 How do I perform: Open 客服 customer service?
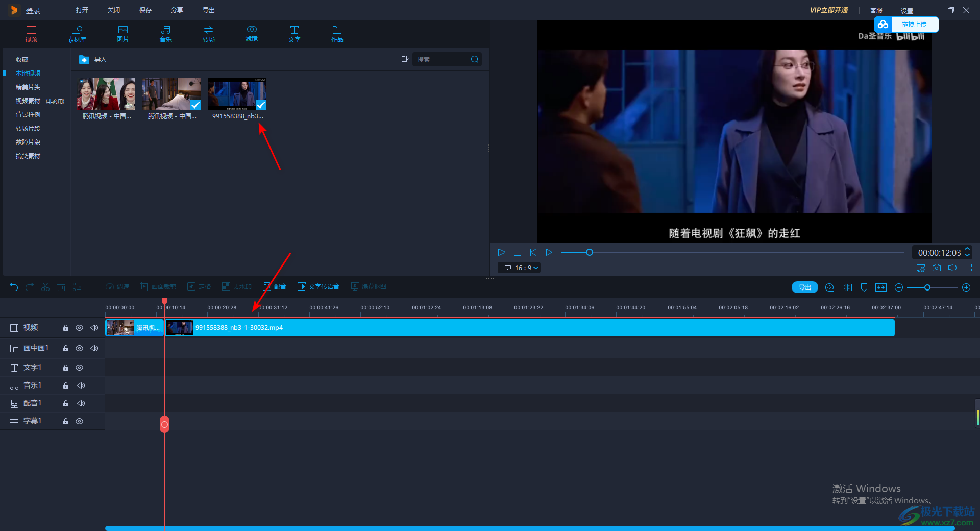tap(876, 11)
